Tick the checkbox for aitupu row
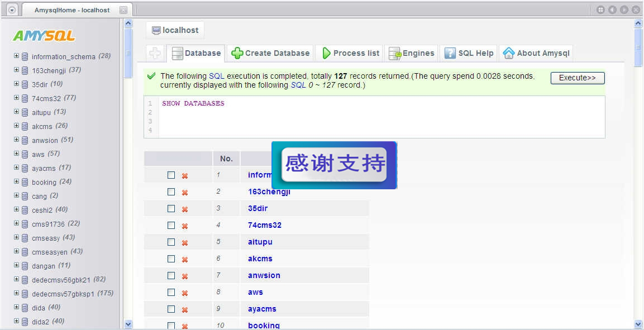Viewport: 644px width, 330px height. [171, 242]
